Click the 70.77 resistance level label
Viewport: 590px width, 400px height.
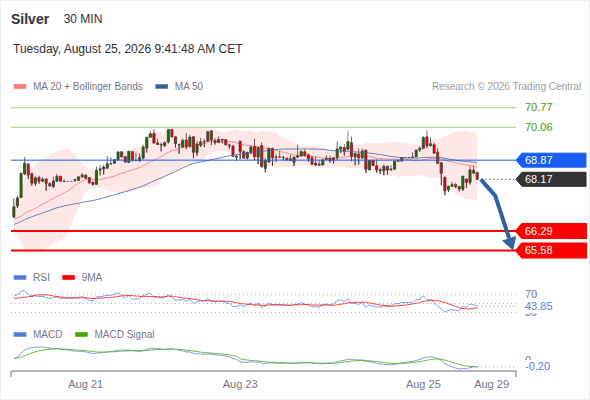tap(539, 107)
